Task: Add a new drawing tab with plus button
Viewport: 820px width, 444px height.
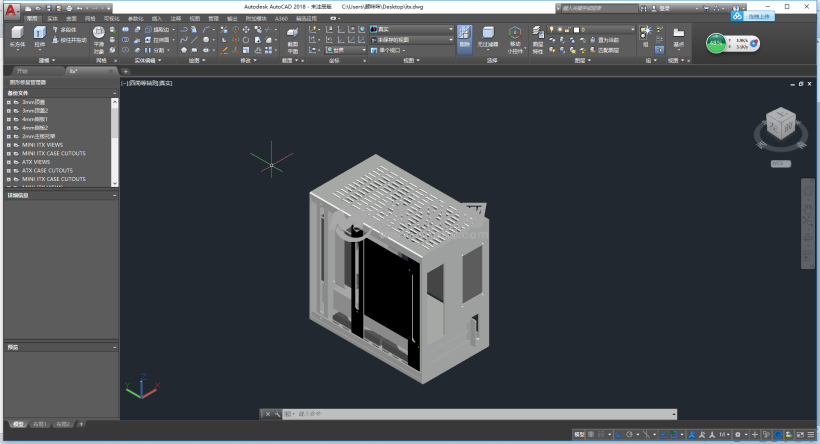Action: point(126,71)
